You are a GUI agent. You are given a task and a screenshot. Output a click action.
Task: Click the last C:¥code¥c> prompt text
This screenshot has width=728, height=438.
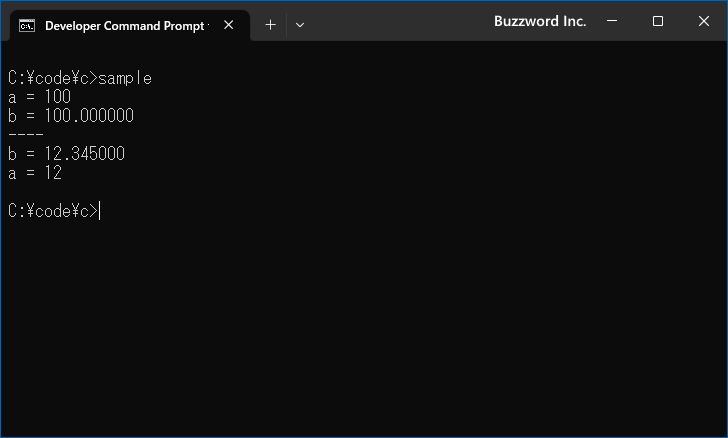(52, 211)
